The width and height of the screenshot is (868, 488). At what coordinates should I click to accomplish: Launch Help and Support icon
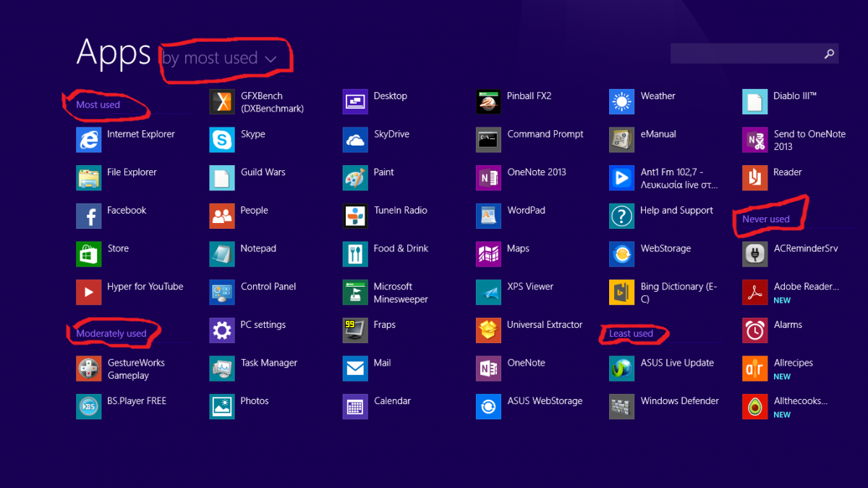621,216
